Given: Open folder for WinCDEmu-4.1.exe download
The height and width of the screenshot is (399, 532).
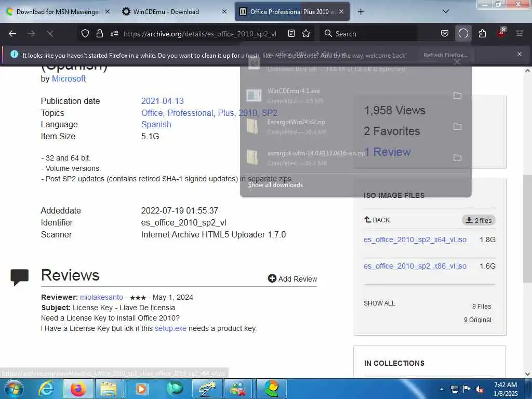Looking at the screenshot, I should pos(457,96).
